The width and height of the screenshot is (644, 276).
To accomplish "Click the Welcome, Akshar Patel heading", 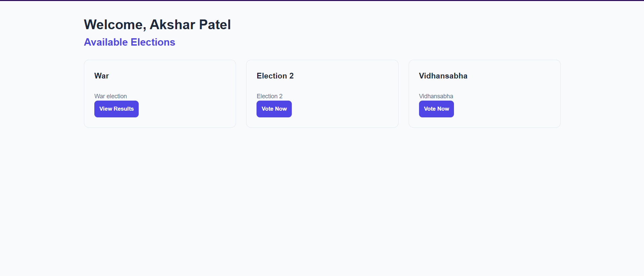I will point(157,24).
